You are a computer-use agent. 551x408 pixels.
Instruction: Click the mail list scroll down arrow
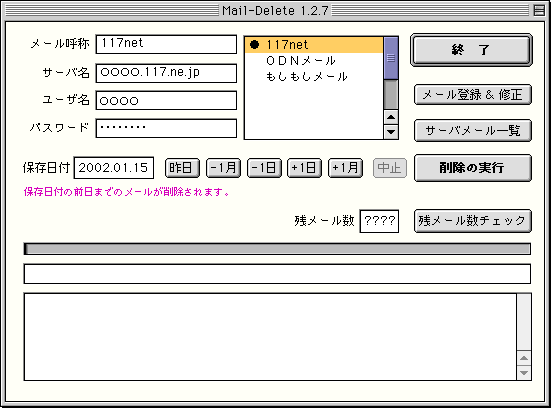coord(391,132)
